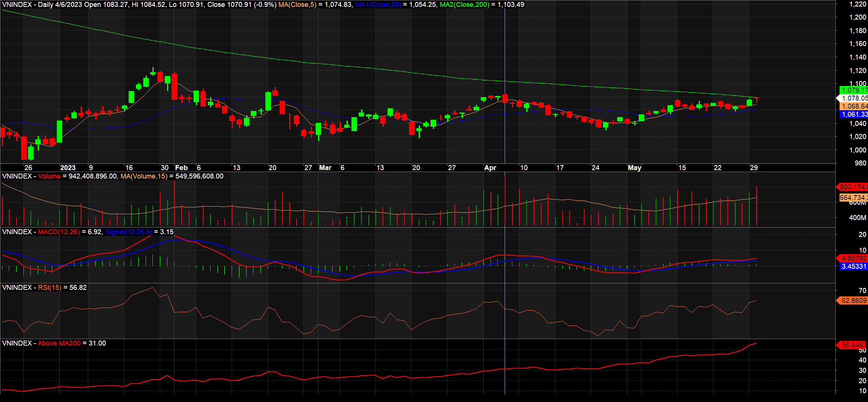Click the orange 62.8609 RSI value tag
This screenshot has height=402, width=868.
coord(853,301)
